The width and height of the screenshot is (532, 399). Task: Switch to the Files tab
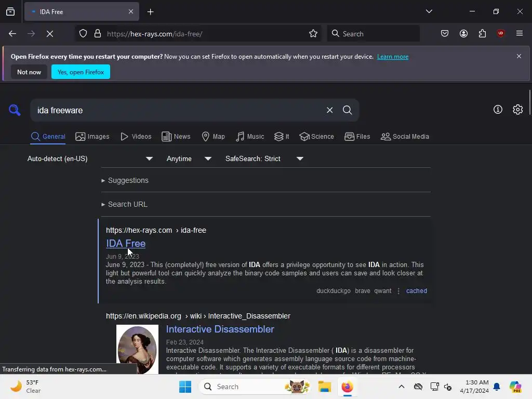pos(357,137)
